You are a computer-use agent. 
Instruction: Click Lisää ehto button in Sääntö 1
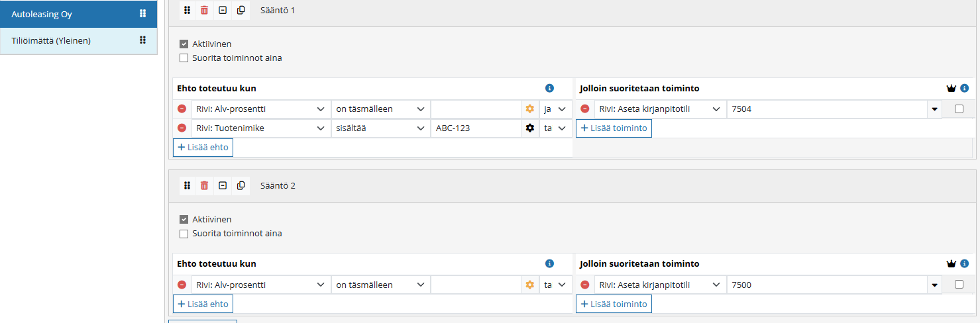pyautogui.click(x=203, y=148)
